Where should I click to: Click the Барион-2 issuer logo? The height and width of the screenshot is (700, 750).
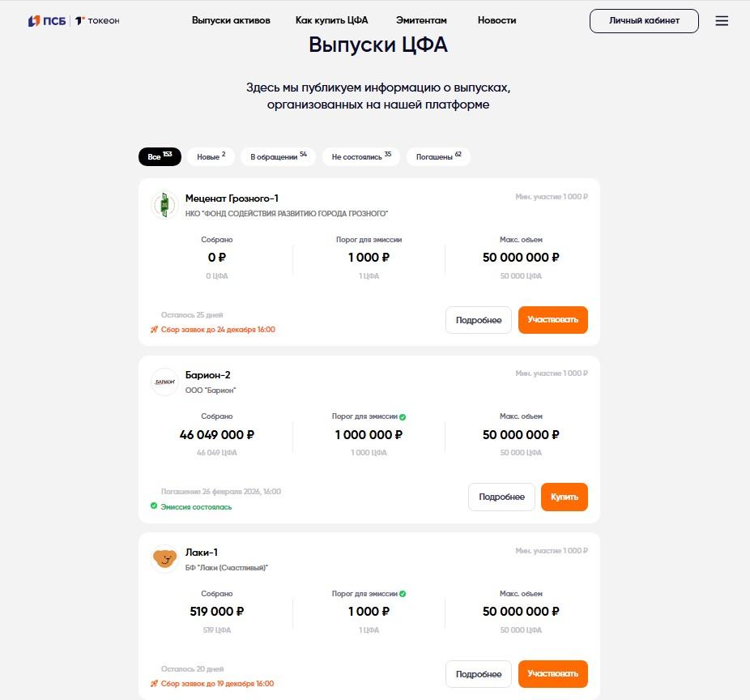[164, 382]
